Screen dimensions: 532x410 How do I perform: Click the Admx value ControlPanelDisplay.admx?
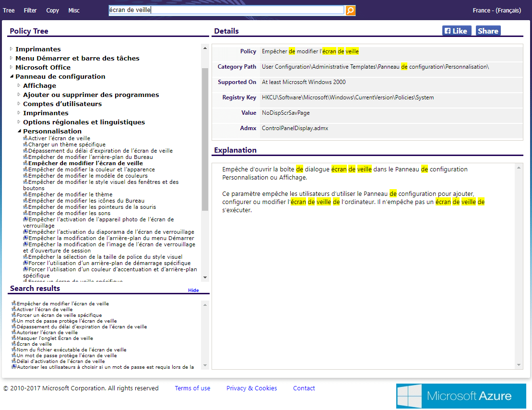(x=295, y=128)
